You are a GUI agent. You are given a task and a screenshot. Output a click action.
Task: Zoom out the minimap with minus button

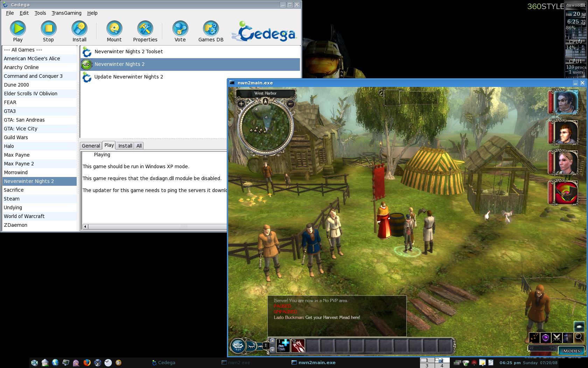[x=290, y=104]
